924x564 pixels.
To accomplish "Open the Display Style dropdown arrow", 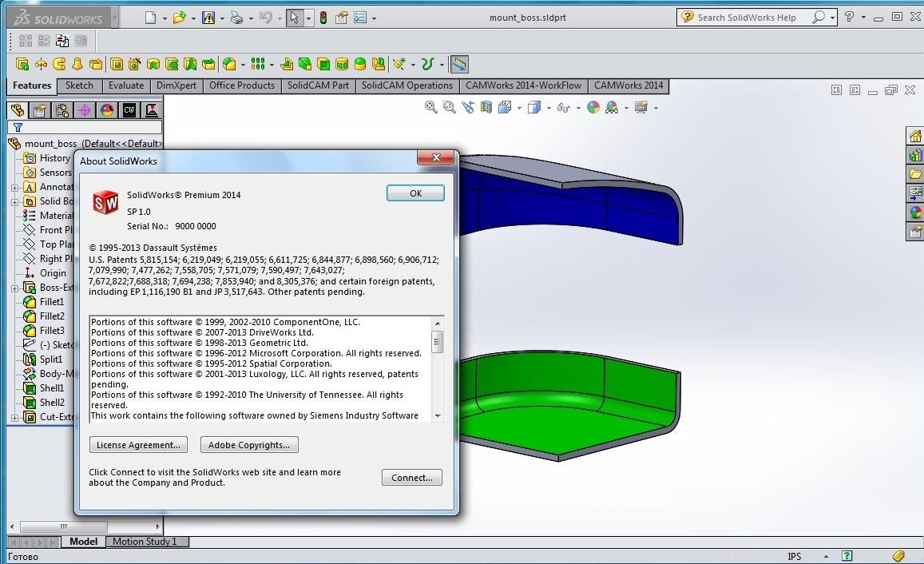I will click(x=549, y=108).
